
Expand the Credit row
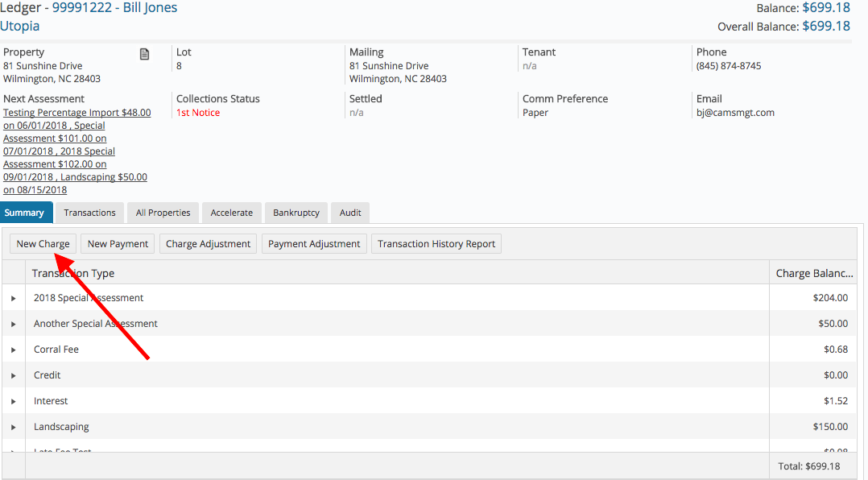click(13, 375)
